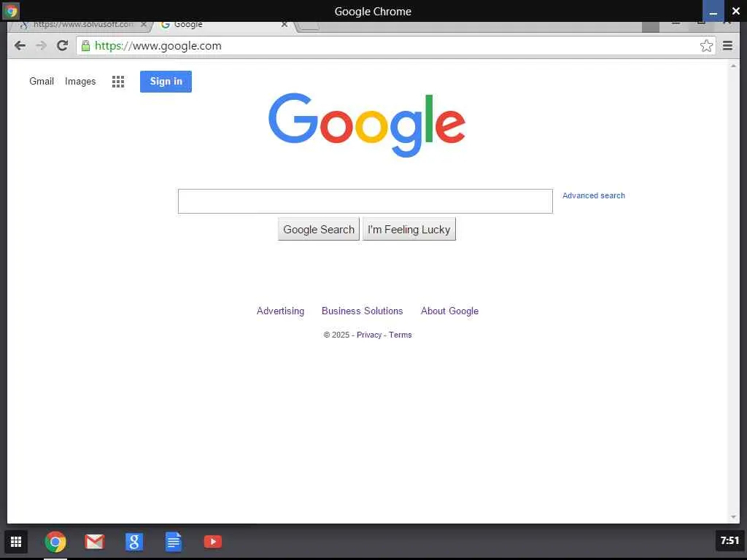This screenshot has height=560, width=747.
Task: Click the 7:51 clock in system tray
Action: (x=729, y=540)
